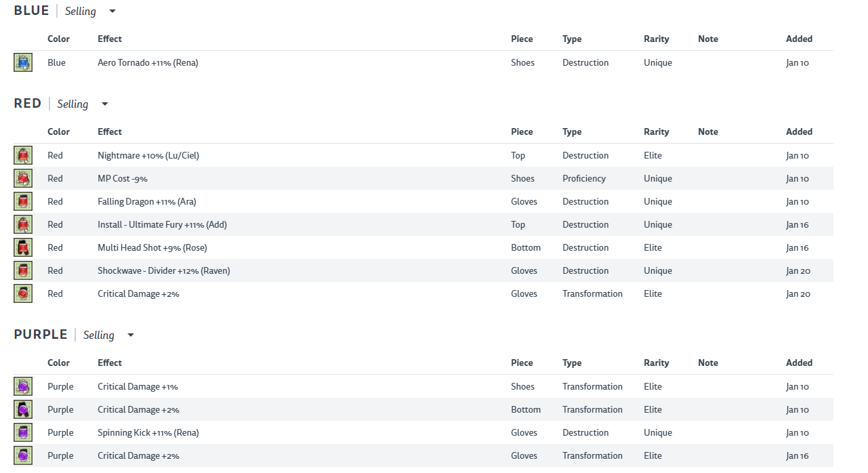Expand the Selling dropdown in Purple section
The image size is (868, 473).
click(108, 335)
